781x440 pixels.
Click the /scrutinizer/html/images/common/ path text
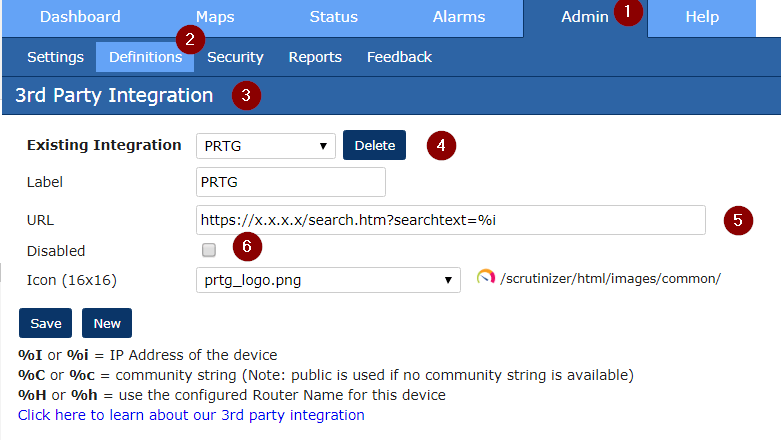coord(610,279)
